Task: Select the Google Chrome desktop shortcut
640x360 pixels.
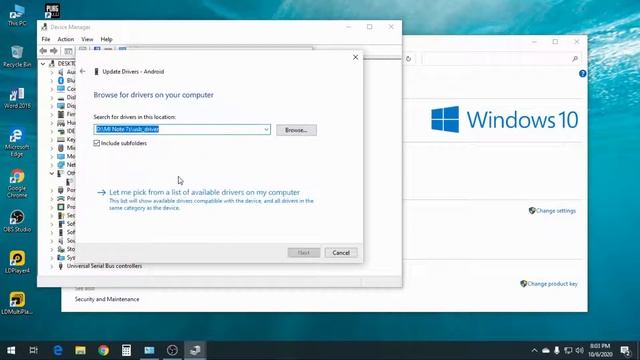Action: (x=17, y=184)
